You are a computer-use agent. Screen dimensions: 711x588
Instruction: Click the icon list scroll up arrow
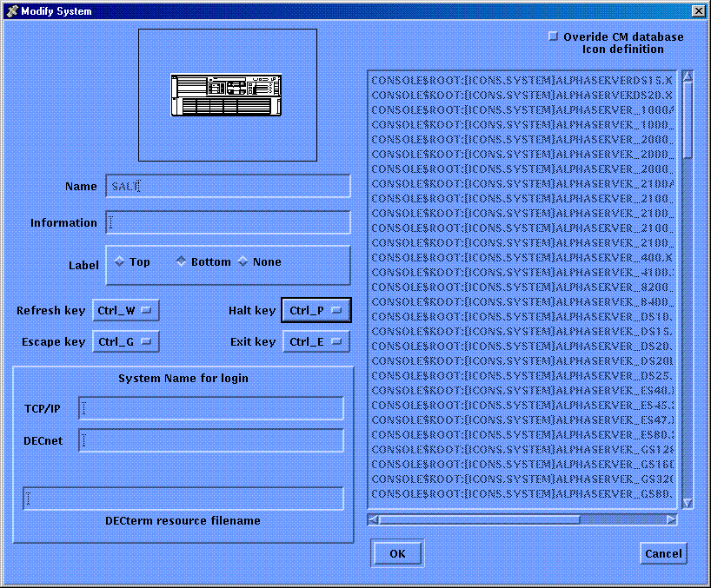(688, 76)
